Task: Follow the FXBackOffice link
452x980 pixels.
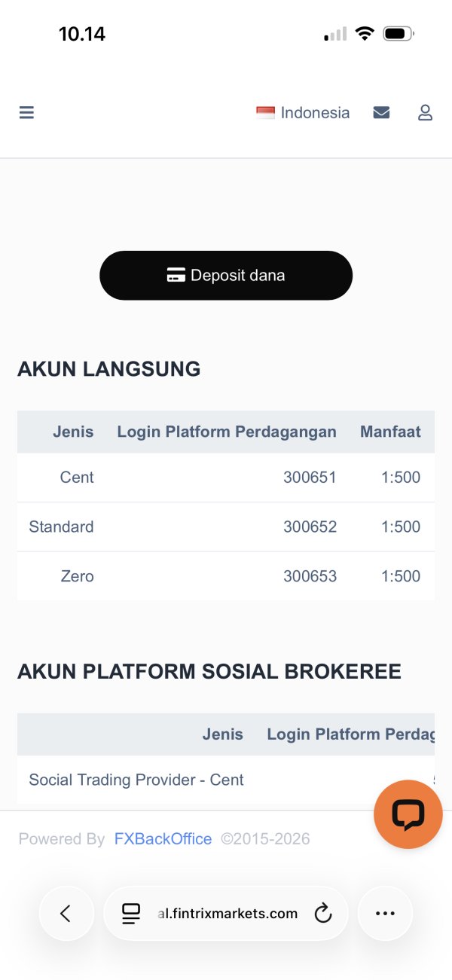Action: (x=163, y=839)
